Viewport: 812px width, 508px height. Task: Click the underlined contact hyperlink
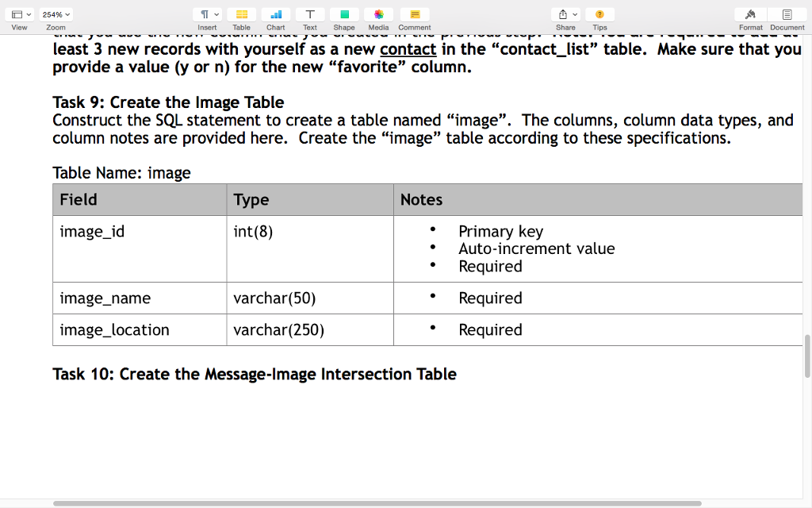pyautogui.click(x=408, y=49)
